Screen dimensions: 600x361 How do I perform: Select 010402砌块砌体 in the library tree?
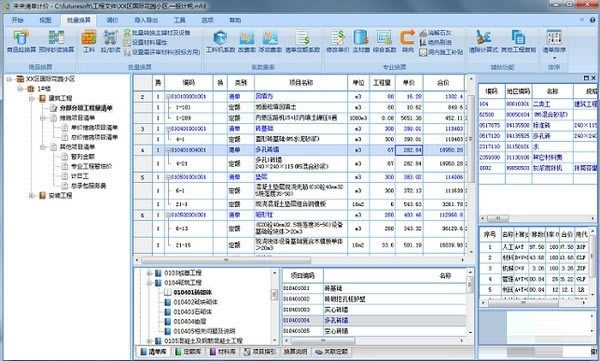pyautogui.click(x=195, y=302)
